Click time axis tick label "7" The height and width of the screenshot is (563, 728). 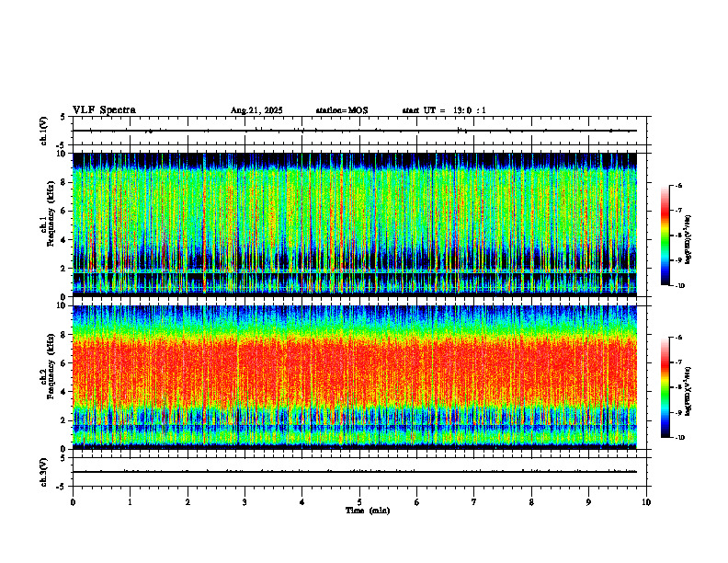click(x=474, y=502)
